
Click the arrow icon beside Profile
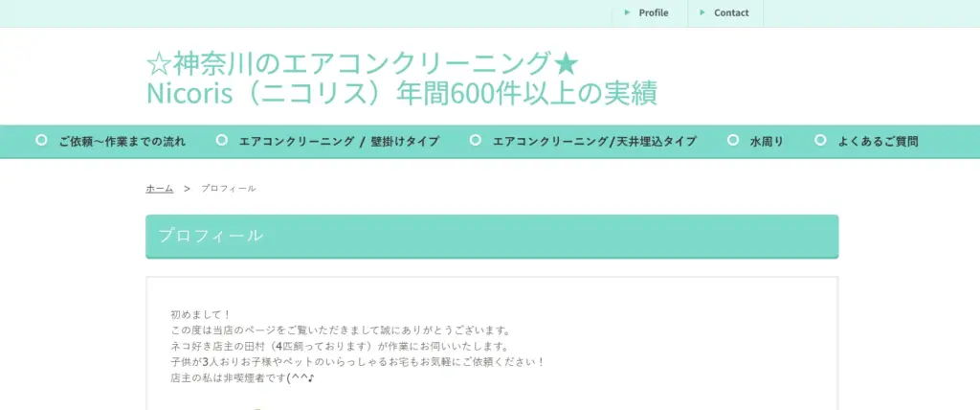627,12
